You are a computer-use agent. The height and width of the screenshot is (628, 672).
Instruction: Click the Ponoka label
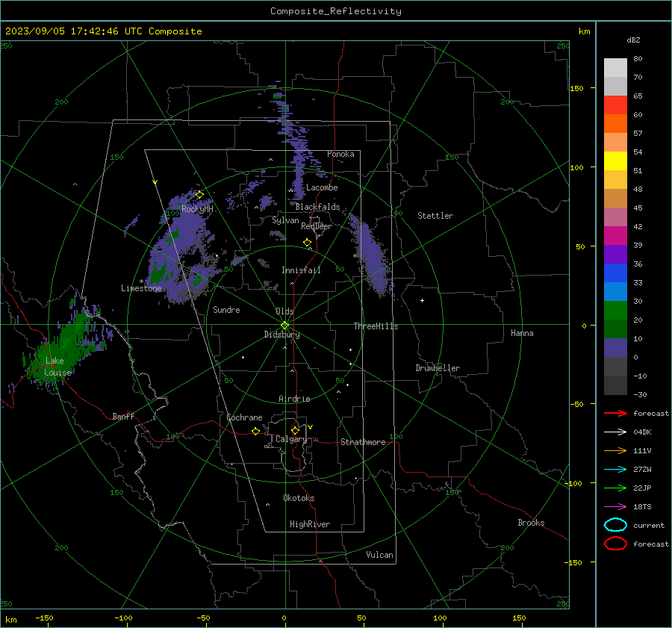(x=340, y=154)
